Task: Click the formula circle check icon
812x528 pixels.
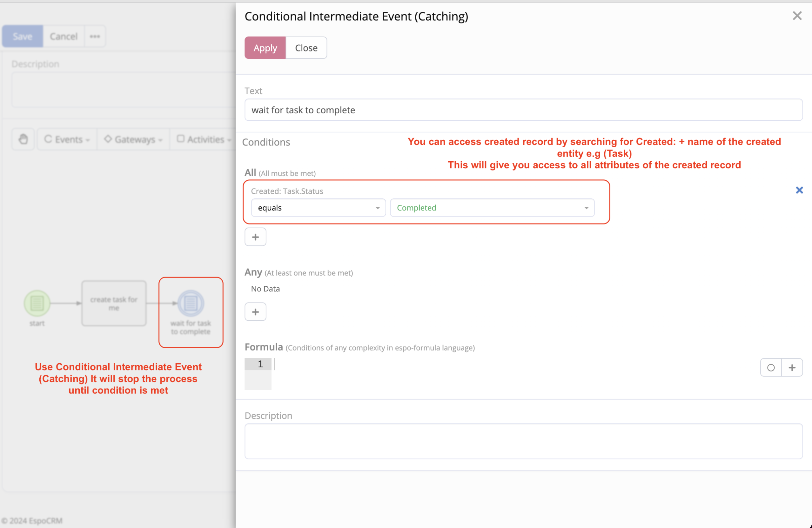Action: (771, 368)
